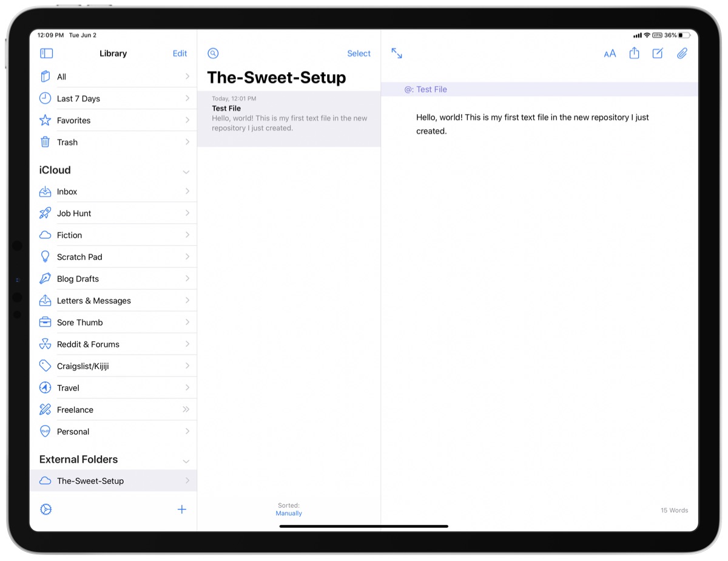Tap the Travel compass icon
The image size is (728, 561).
45,388
